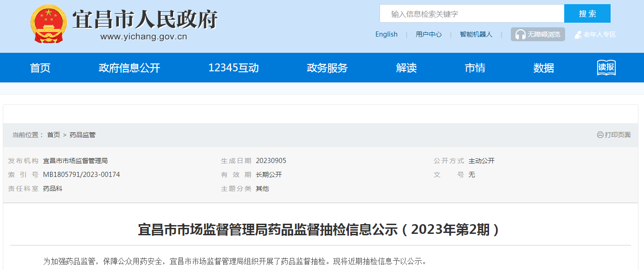This screenshot has height=270, width=644.
Task: Click the search keyword input field
Action: coord(471,14)
